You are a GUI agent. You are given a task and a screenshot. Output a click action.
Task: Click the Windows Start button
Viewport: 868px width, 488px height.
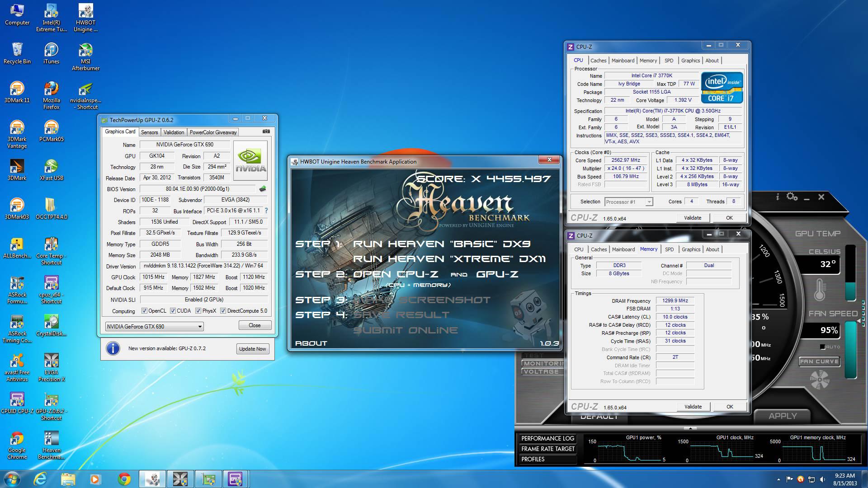12,479
